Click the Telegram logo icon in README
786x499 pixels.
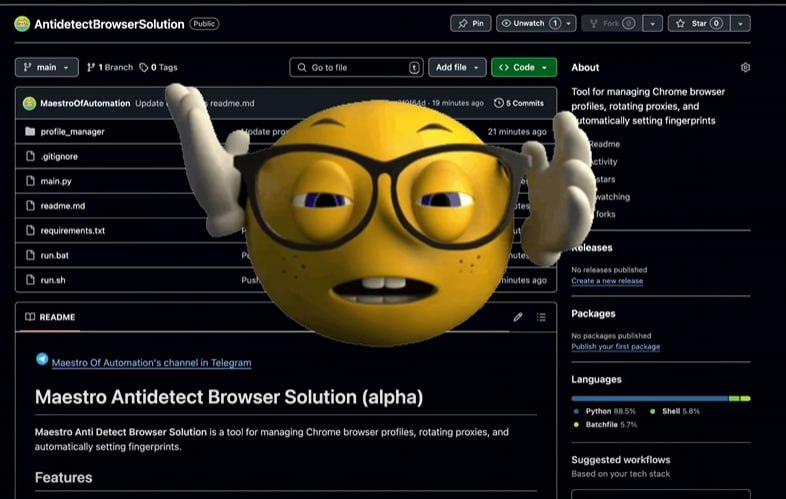click(x=42, y=359)
